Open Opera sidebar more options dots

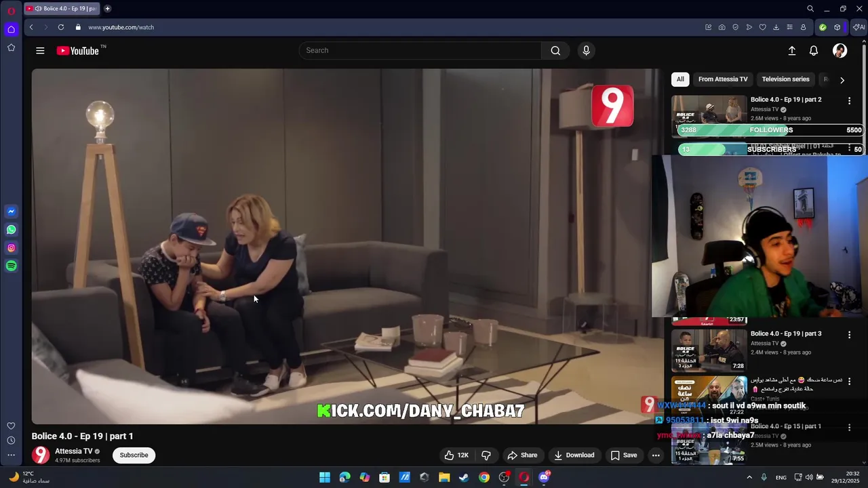tap(11, 455)
